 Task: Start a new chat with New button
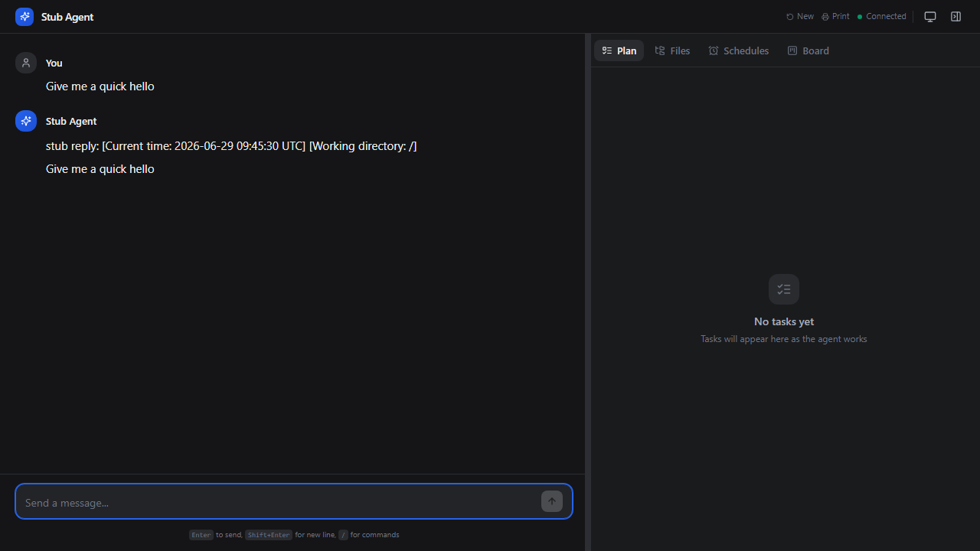pyautogui.click(x=800, y=16)
